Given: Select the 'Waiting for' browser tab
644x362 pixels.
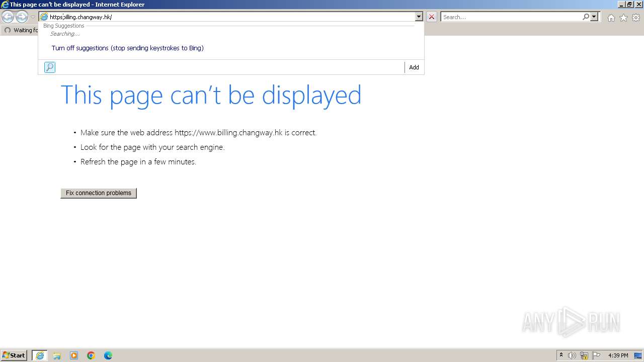Looking at the screenshot, I should click(20, 30).
